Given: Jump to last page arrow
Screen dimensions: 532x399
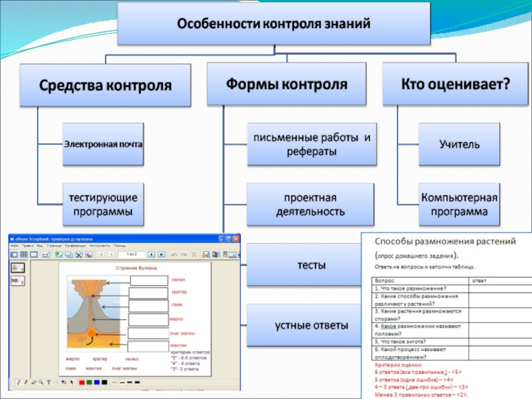Looking at the screenshot, I should coord(162,255).
